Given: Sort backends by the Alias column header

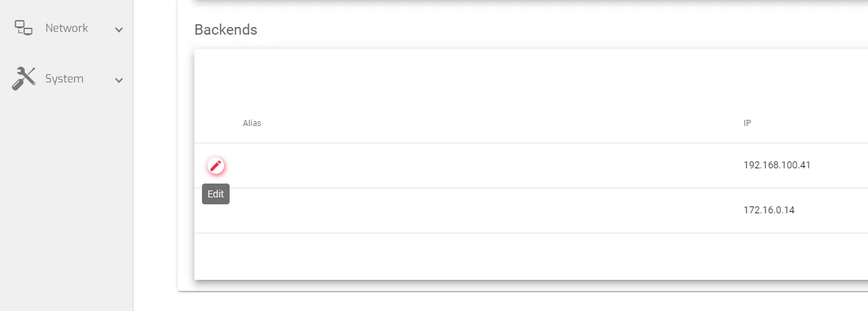Looking at the screenshot, I should click(252, 123).
